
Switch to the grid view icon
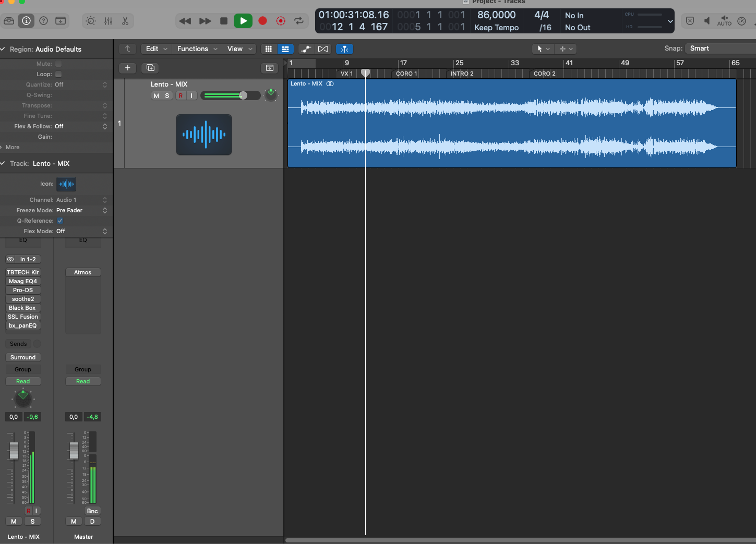pos(269,49)
